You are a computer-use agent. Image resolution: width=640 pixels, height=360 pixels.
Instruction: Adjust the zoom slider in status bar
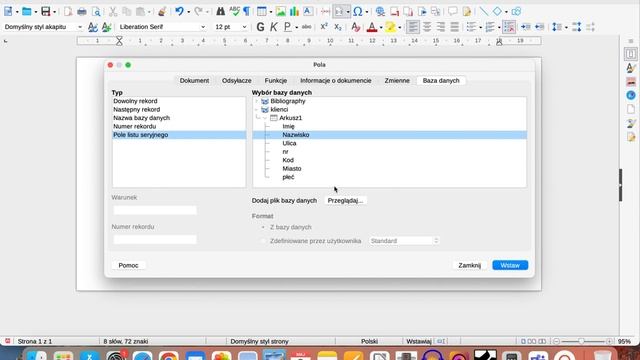[x=581, y=341]
